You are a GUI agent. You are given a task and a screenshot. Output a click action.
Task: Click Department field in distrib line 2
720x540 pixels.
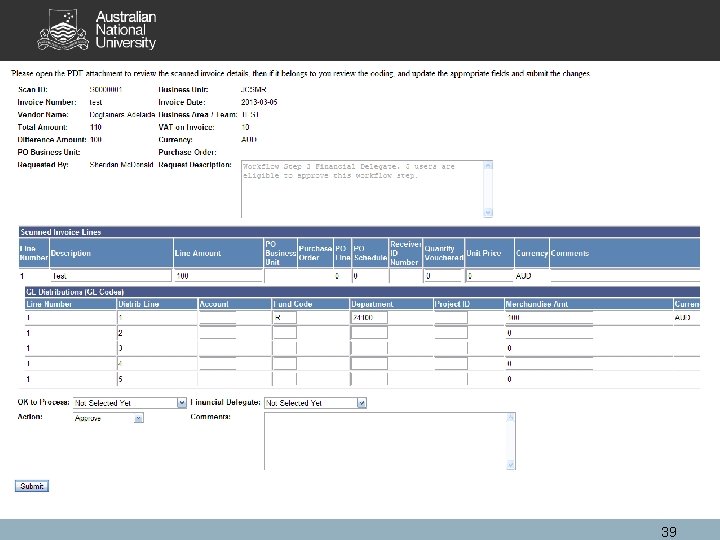pyautogui.click(x=369, y=332)
